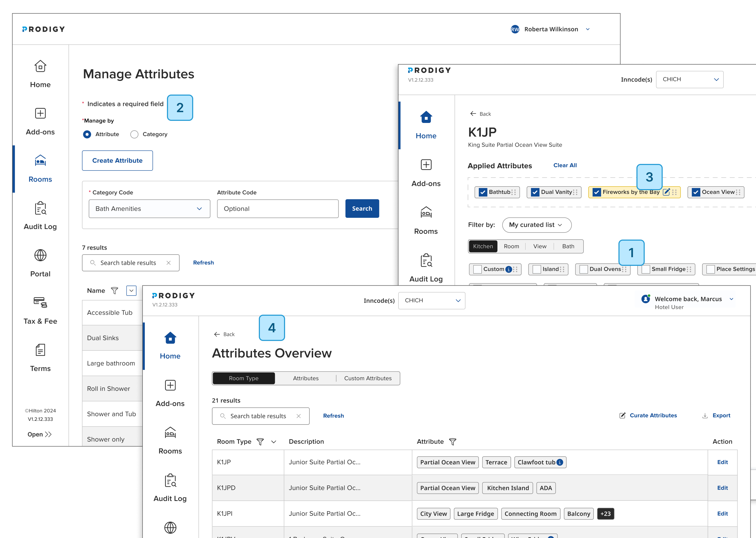756x538 pixels.
Task: Click filter funnel beside Name column
Action: (x=114, y=291)
